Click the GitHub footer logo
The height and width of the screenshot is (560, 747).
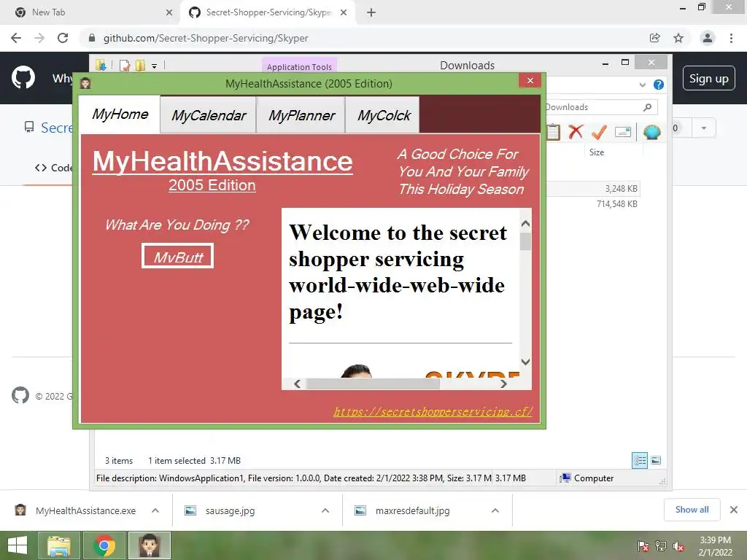click(20, 396)
